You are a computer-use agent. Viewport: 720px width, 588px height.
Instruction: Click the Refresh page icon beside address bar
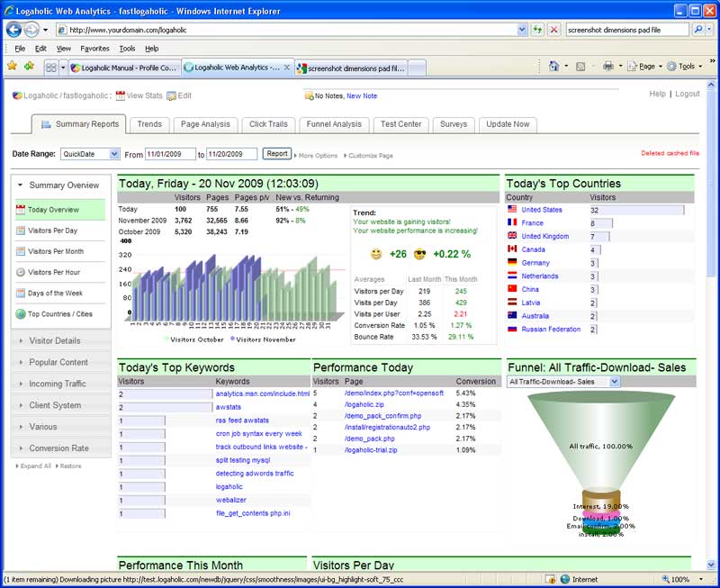point(537,30)
